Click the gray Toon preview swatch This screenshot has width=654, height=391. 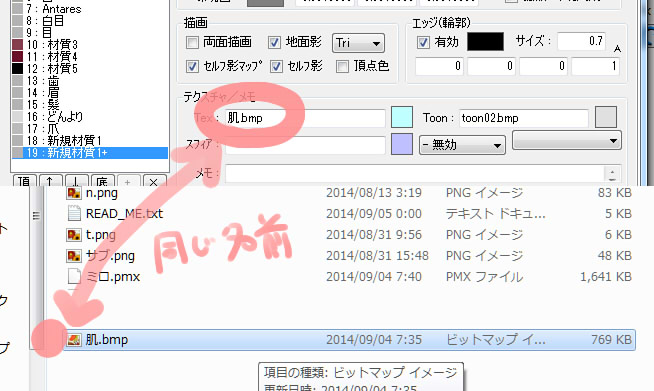[606, 117]
